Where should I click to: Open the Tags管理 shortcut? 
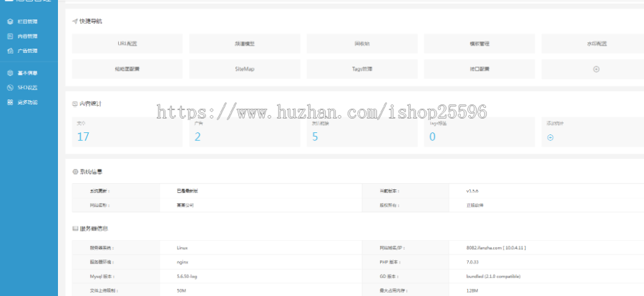click(x=362, y=69)
